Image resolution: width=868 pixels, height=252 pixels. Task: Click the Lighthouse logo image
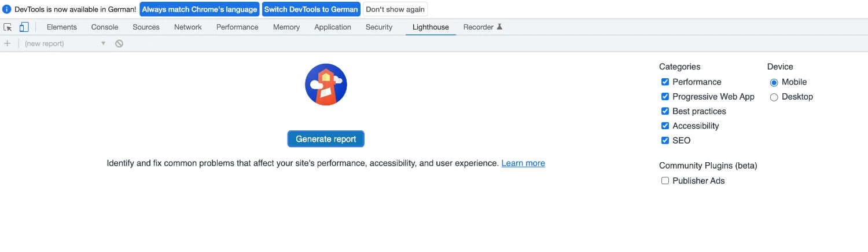click(326, 85)
